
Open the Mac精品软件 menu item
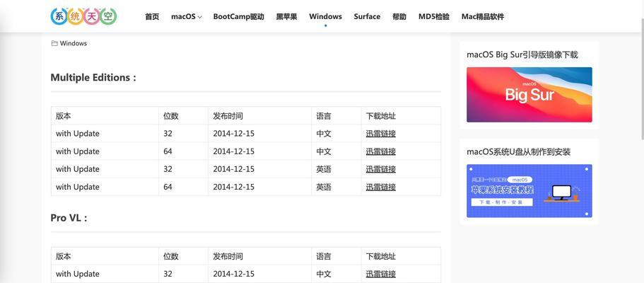(483, 17)
